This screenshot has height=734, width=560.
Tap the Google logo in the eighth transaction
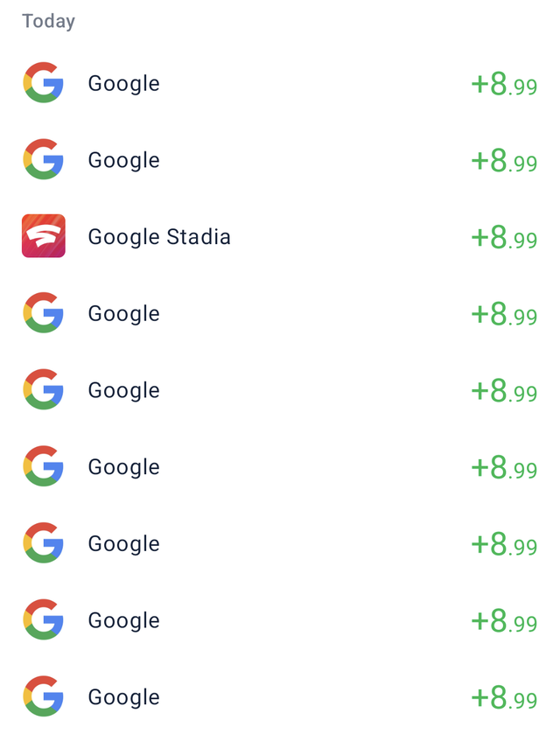tap(44, 620)
